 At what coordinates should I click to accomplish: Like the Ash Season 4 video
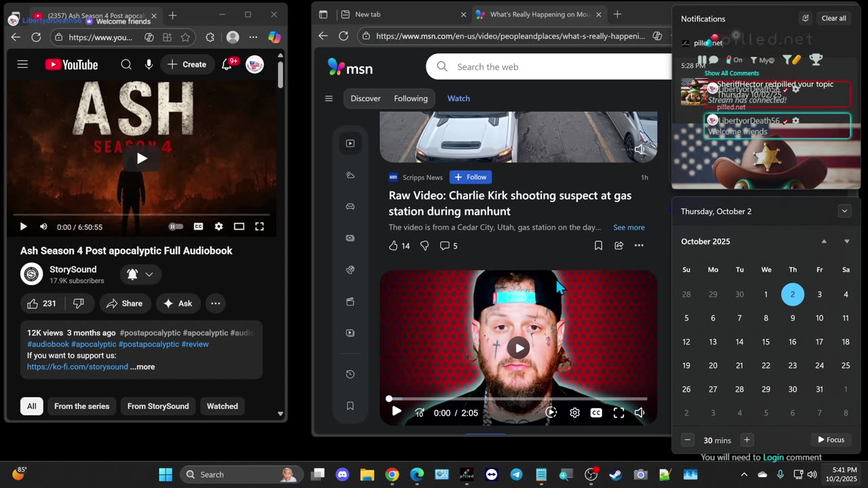point(41,304)
